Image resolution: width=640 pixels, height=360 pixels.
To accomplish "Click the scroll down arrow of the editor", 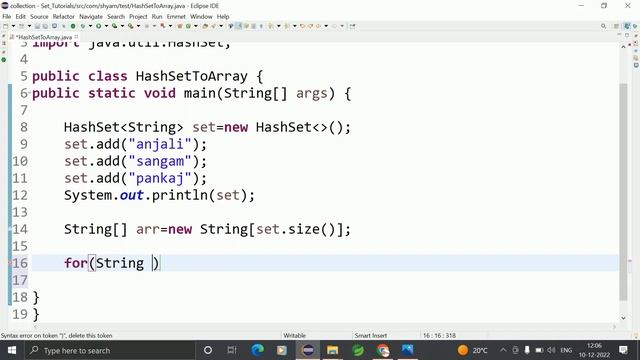I will pyautogui.click(x=623, y=318).
